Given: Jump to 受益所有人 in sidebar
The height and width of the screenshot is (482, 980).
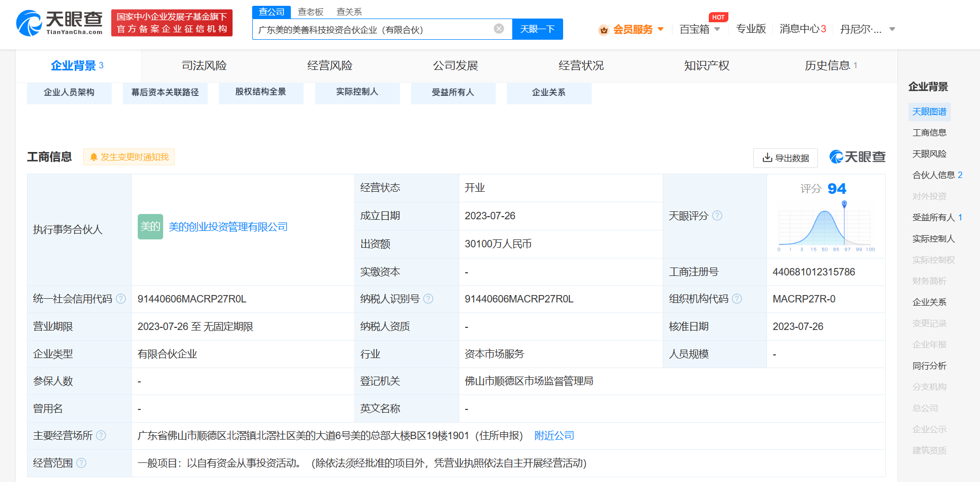Looking at the screenshot, I should (x=937, y=218).
